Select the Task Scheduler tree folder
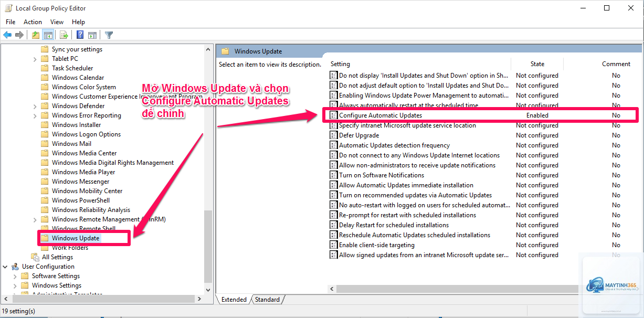The height and width of the screenshot is (318, 644). [x=72, y=68]
